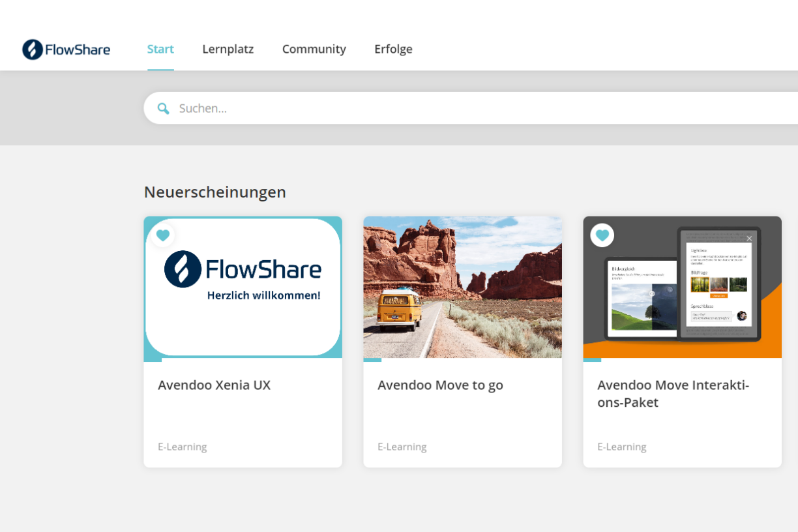Click the Neuerscheinungen section heading
The width and height of the screenshot is (798, 532).
coord(215,192)
